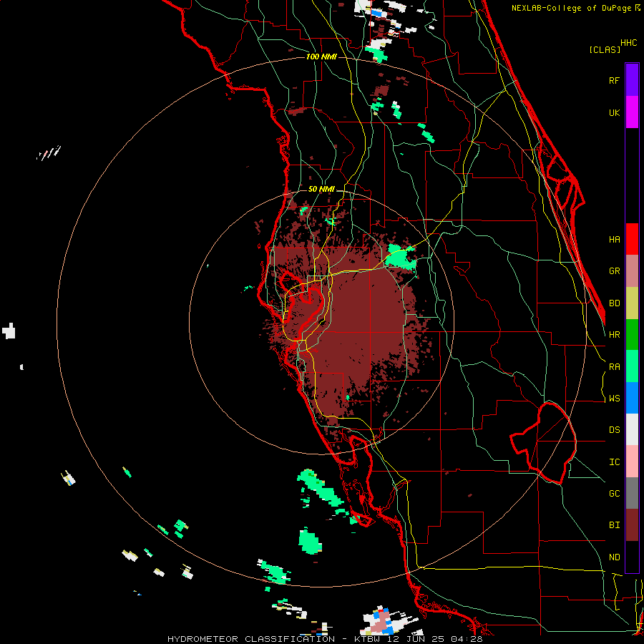The width and height of the screenshot is (644, 644).
Task: Click the pinkish GR color swatch
Action: click(632, 271)
